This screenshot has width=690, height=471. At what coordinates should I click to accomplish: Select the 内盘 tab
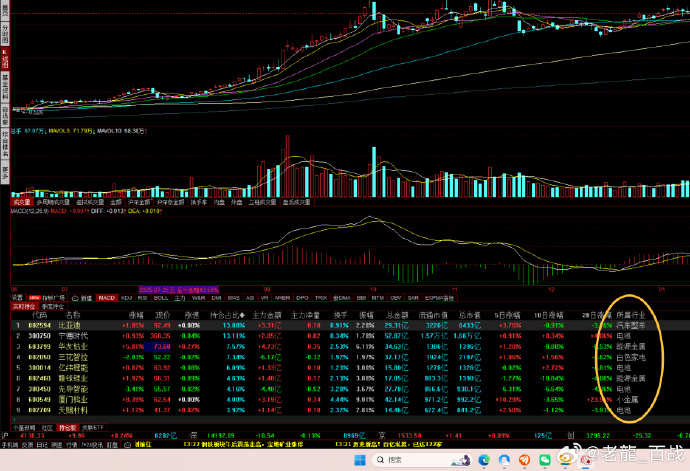tap(219, 202)
